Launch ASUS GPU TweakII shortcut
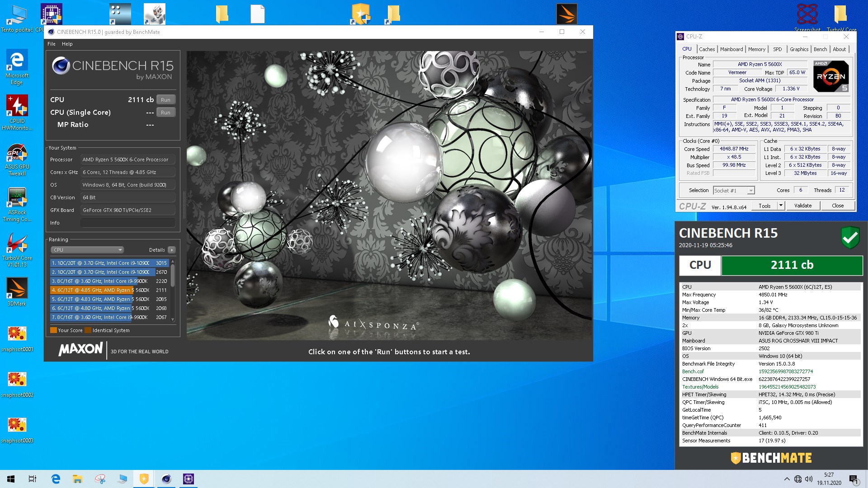The height and width of the screenshot is (488, 868). (17, 160)
